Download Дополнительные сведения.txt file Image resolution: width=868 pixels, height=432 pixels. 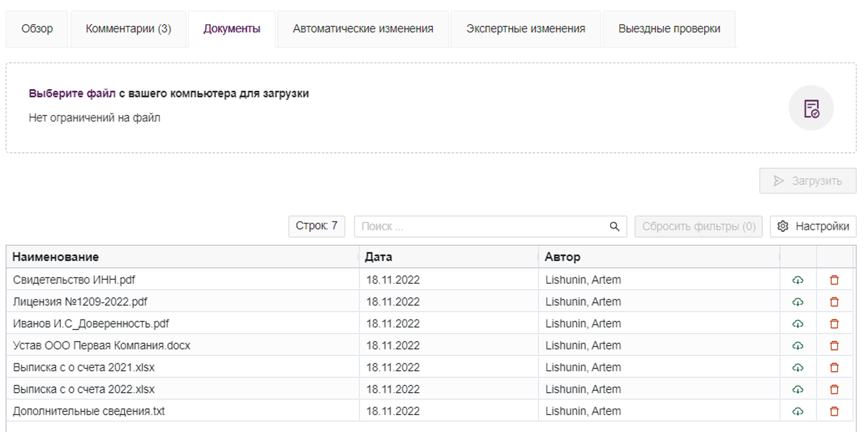(x=797, y=411)
